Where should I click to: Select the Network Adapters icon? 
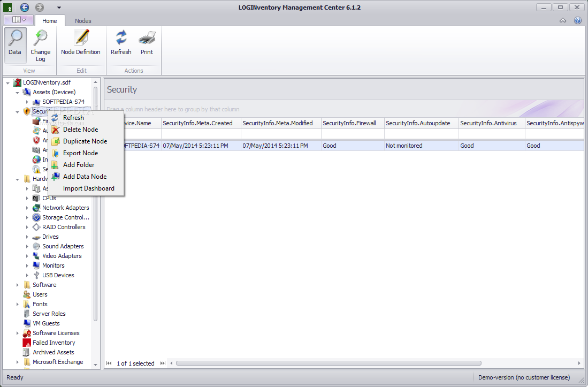click(x=36, y=208)
